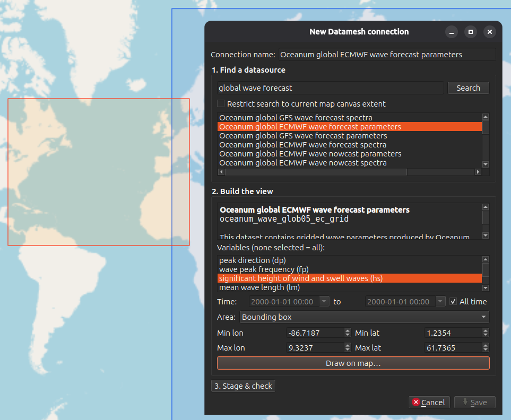
Task: Adjust the Max lat spinner arrows
Action: [x=486, y=348]
